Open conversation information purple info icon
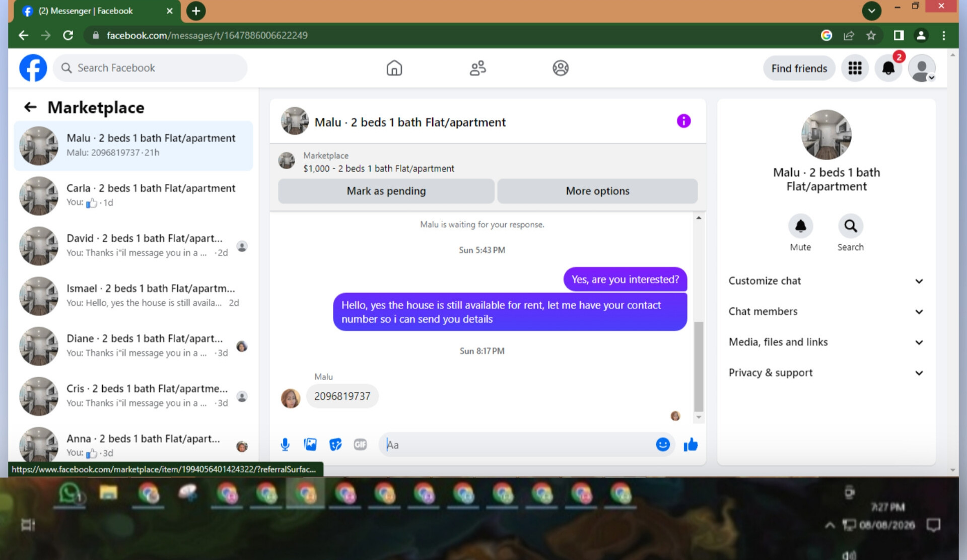The width and height of the screenshot is (967, 560). [x=683, y=121]
